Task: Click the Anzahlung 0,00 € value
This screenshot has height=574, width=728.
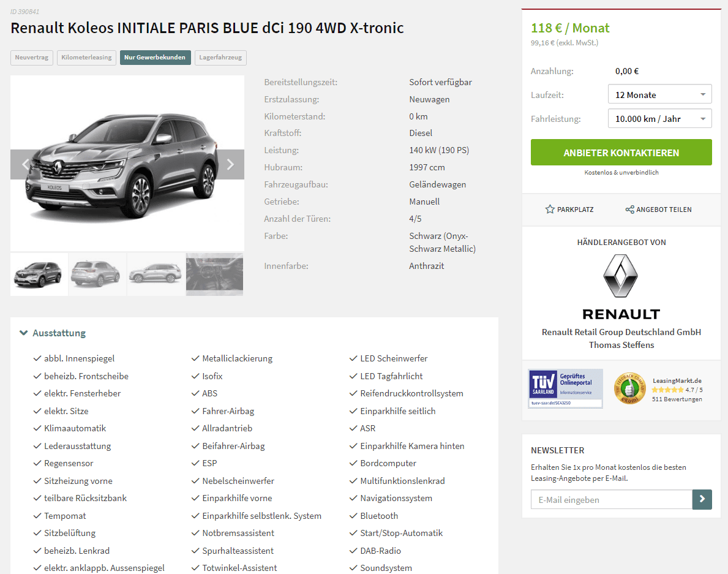Action: coord(627,71)
